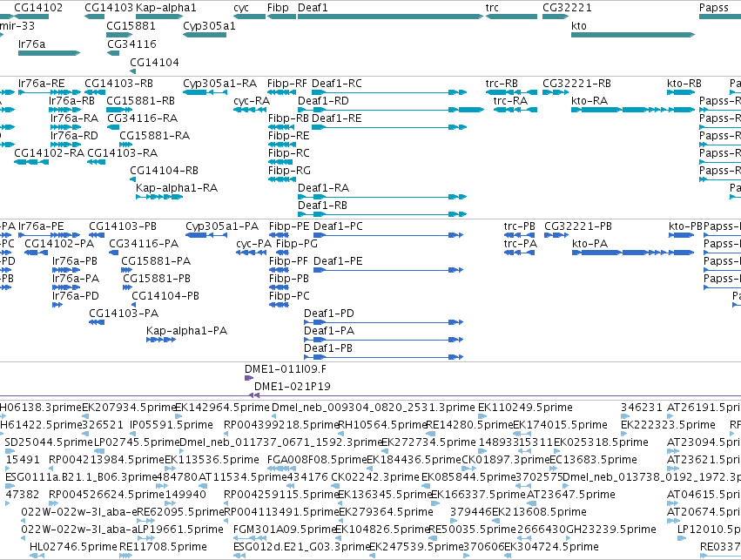Click transcript CG14103-RB
The width and height of the screenshot is (741, 560).
pyautogui.click(x=118, y=84)
